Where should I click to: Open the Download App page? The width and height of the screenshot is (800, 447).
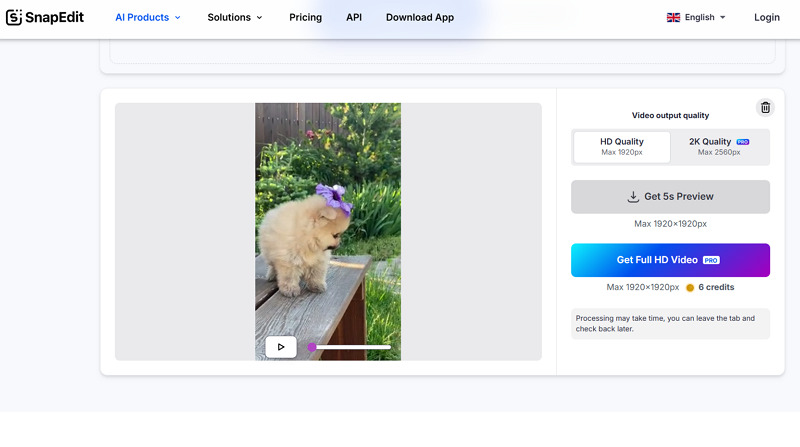(x=420, y=18)
